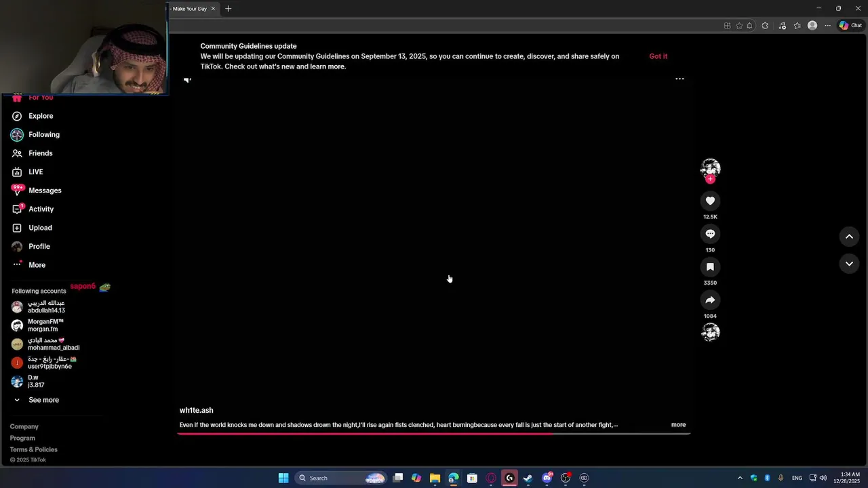Open the Terms & Policies footer section
868x488 pixels.
[x=34, y=450]
